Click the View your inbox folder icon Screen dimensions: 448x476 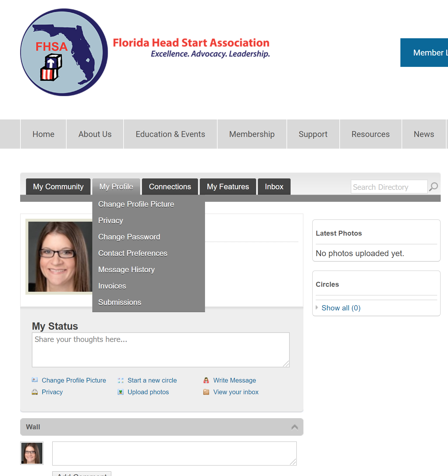206,392
